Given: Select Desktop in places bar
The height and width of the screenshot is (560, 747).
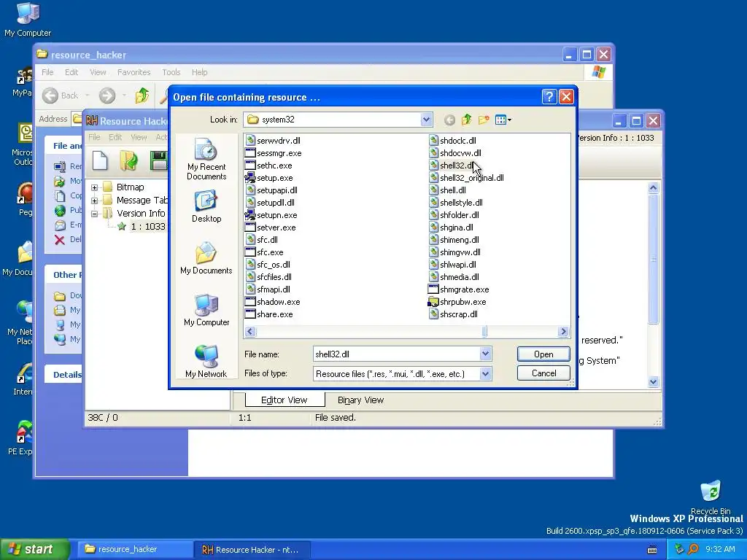Looking at the screenshot, I should coord(206,206).
